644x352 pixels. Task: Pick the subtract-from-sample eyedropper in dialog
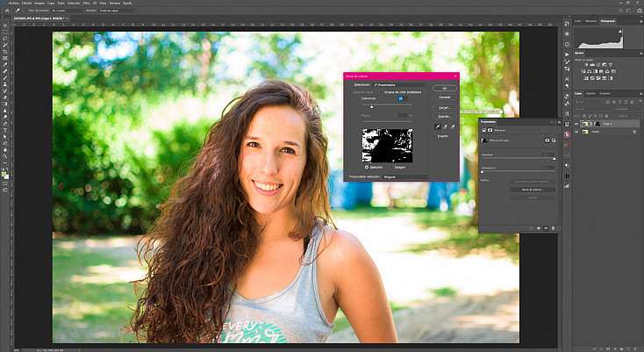tap(453, 127)
